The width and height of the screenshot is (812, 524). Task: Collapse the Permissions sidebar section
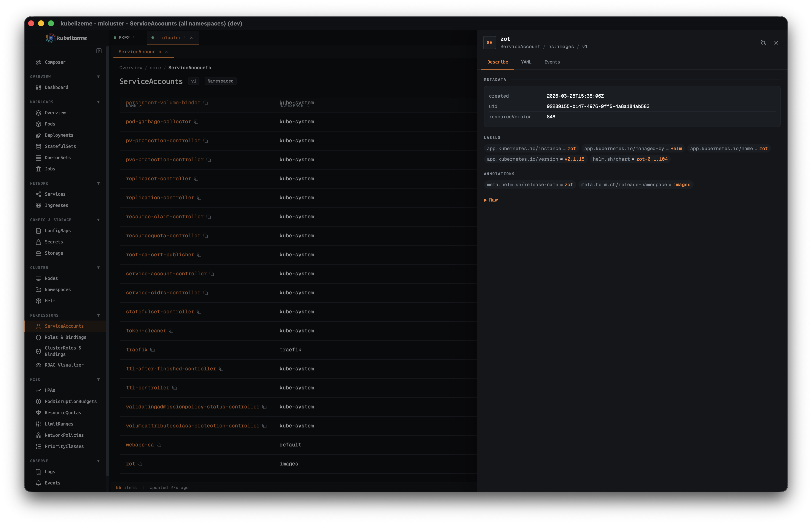[98, 315]
